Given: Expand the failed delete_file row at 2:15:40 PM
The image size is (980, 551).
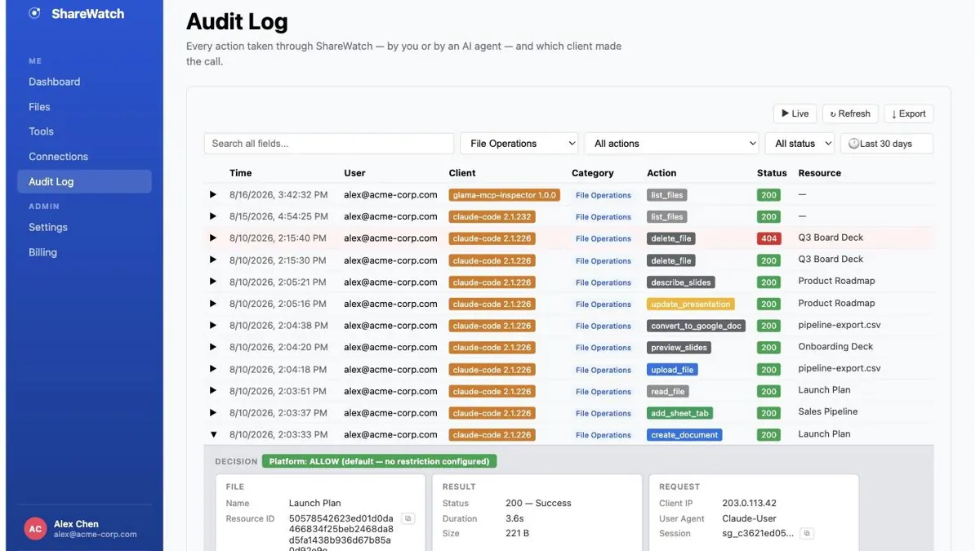Looking at the screenshot, I should click(x=213, y=238).
